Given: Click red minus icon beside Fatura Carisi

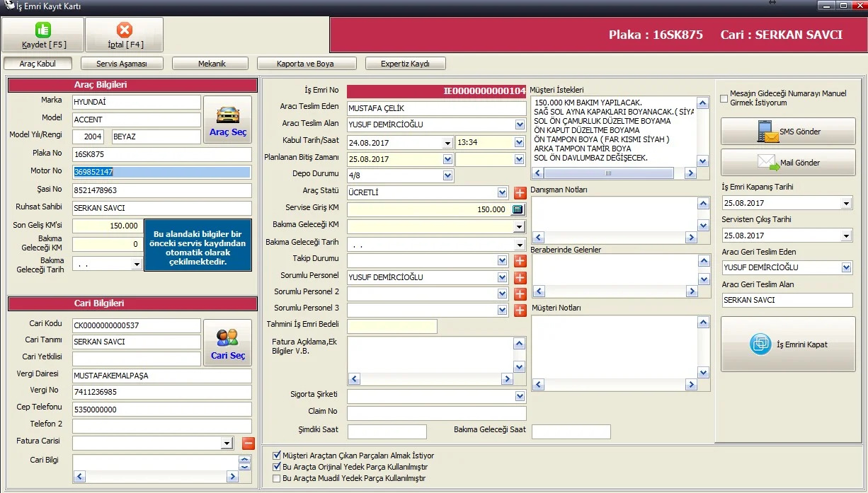Looking at the screenshot, I should click(248, 443).
